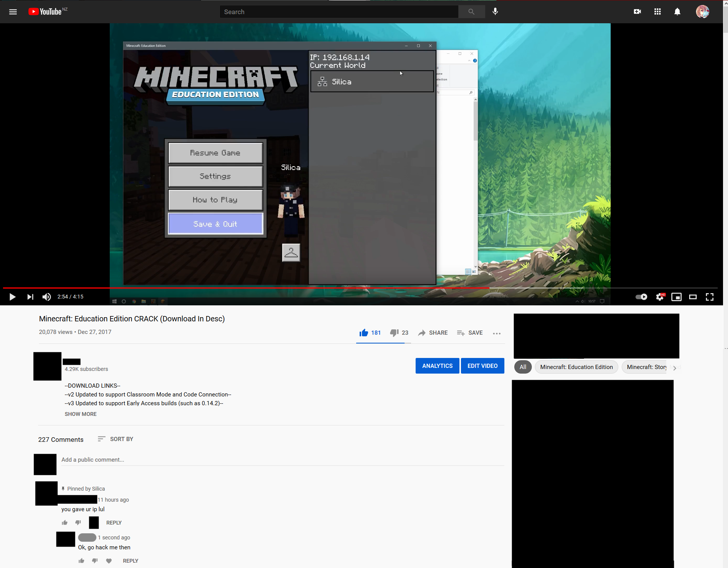Open the player settings gear
The width and height of the screenshot is (728, 568).
[660, 297]
